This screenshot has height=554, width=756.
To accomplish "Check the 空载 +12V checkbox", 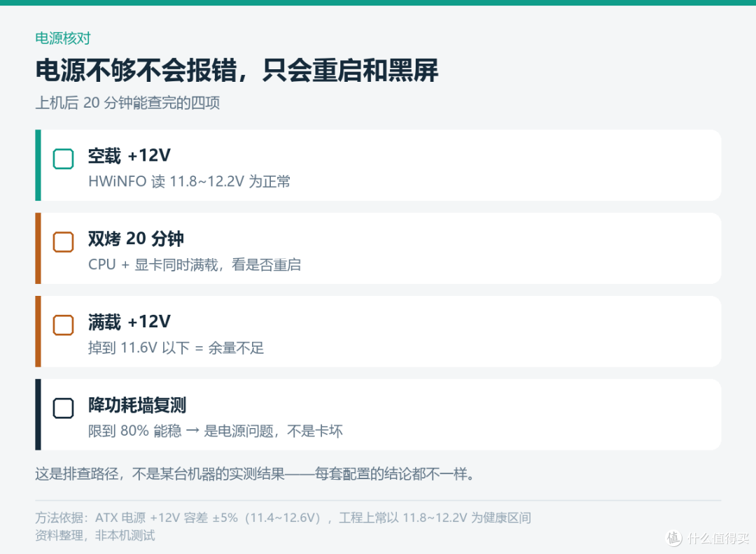I will click(x=63, y=159).
